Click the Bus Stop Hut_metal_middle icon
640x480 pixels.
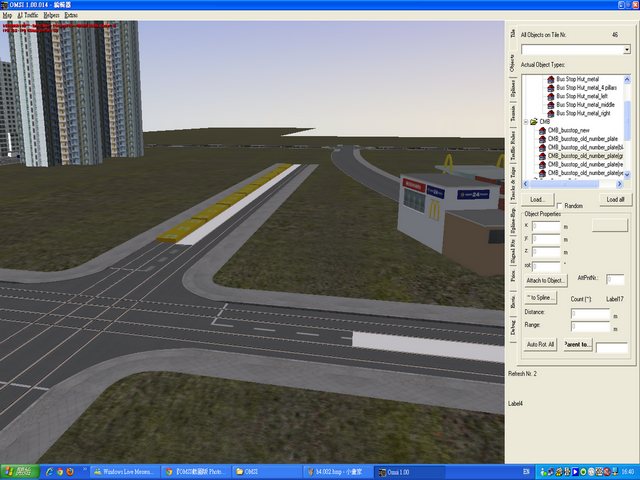click(x=550, y=104)
